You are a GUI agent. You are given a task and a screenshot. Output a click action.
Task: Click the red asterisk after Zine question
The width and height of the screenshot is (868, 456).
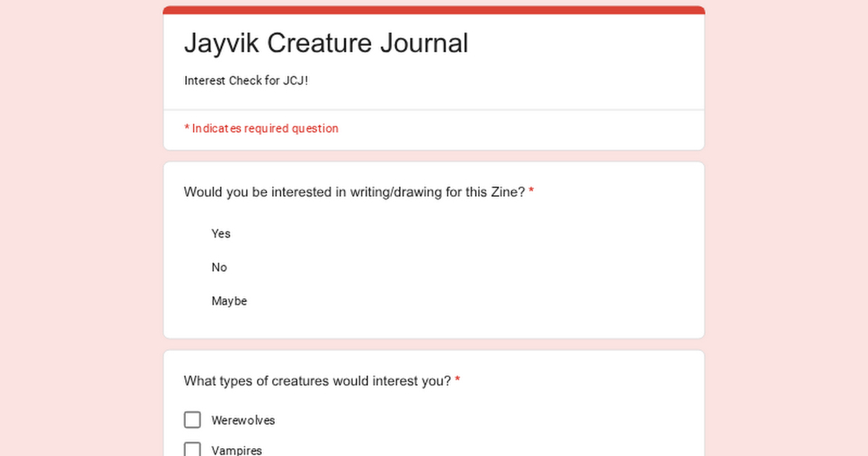pos(532,192)
